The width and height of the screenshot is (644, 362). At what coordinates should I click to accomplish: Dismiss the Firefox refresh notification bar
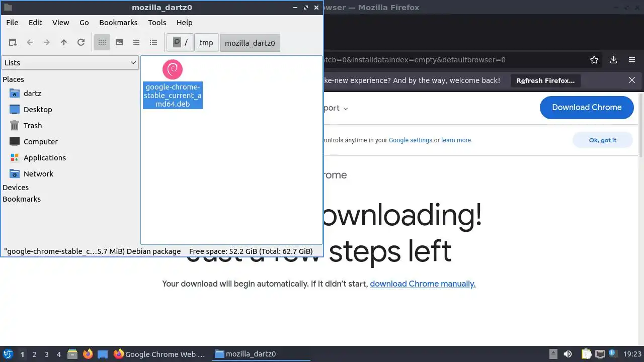point(632,80)
